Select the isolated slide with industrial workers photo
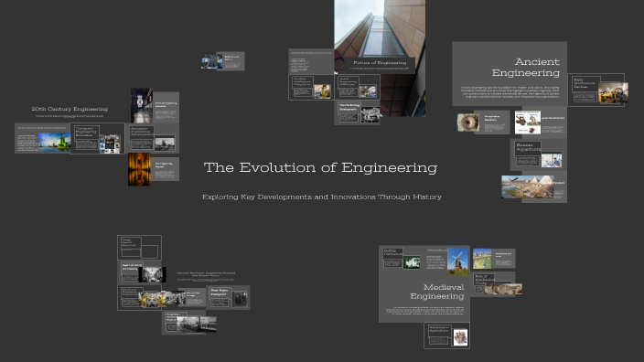 (223, 61)
